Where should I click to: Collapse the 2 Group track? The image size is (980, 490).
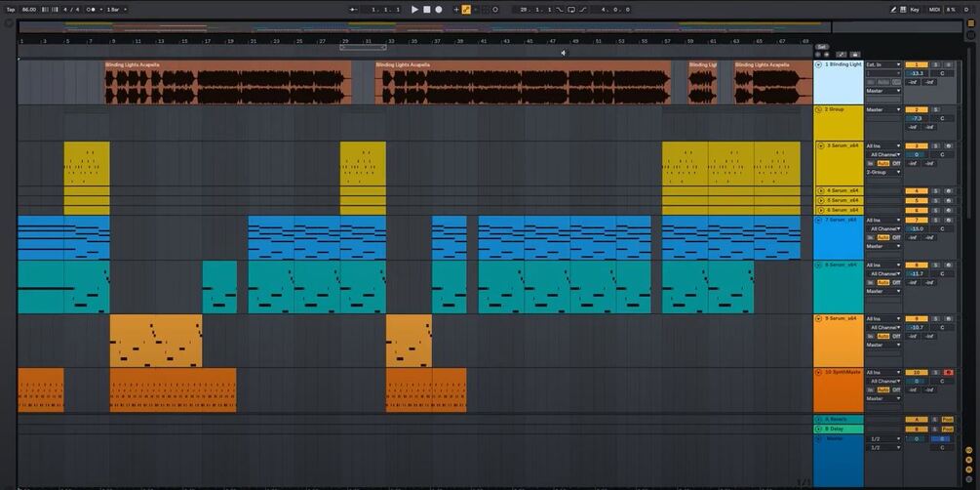pyautogui.click(x=819, y=109)
